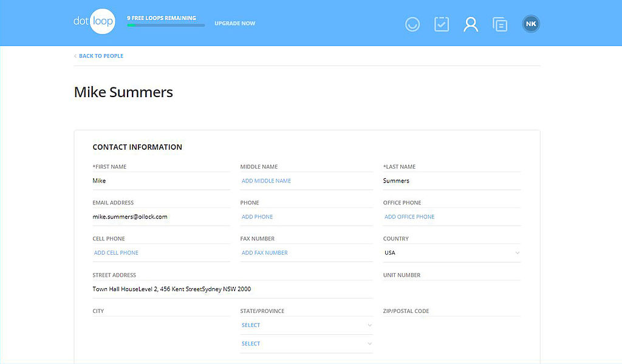The image size is (622, 364).
Task: Open the tasks checklist icon
Action: [x=442, y=24]
